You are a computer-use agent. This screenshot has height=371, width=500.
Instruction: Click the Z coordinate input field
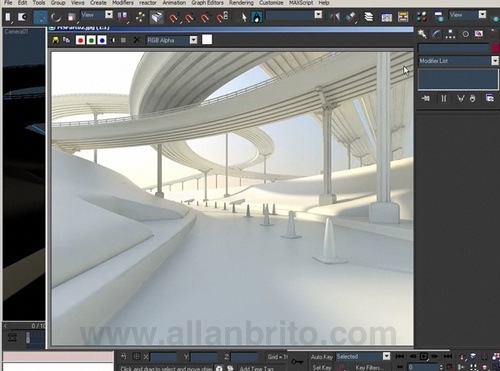[244, 357]
